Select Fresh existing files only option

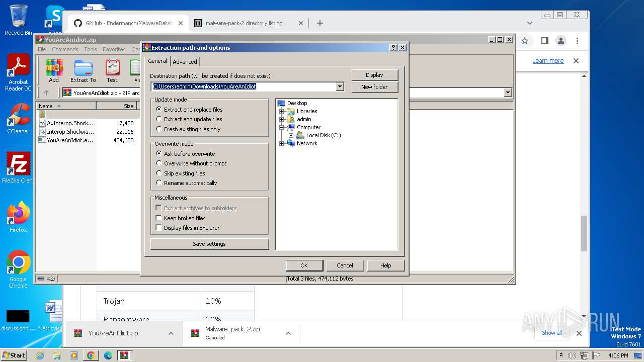tap(189, 129)
